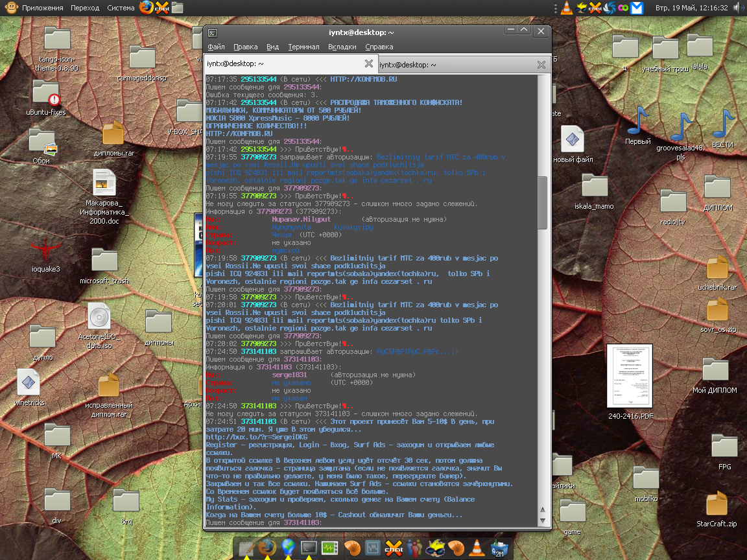Click the terminal vertical scrollbar handle
The width and height of the screenshot is (747, 560).
pos(543,201)
